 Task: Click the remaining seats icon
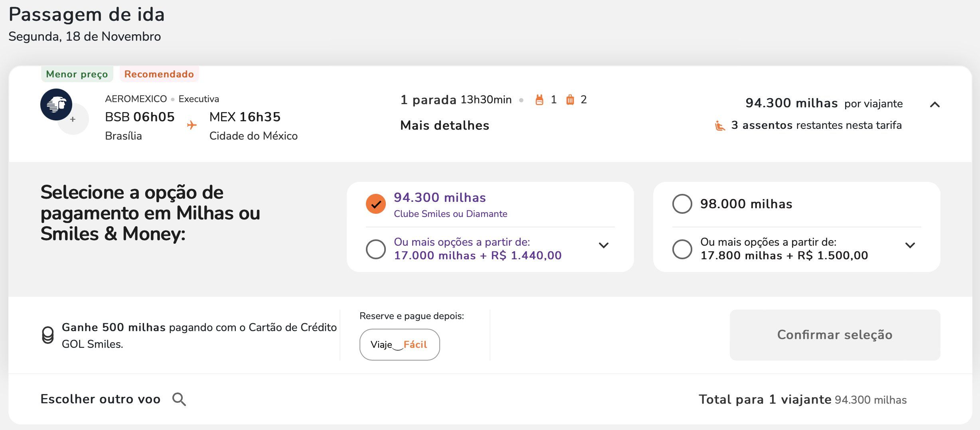pyautogui.click(x=720, y=126)
